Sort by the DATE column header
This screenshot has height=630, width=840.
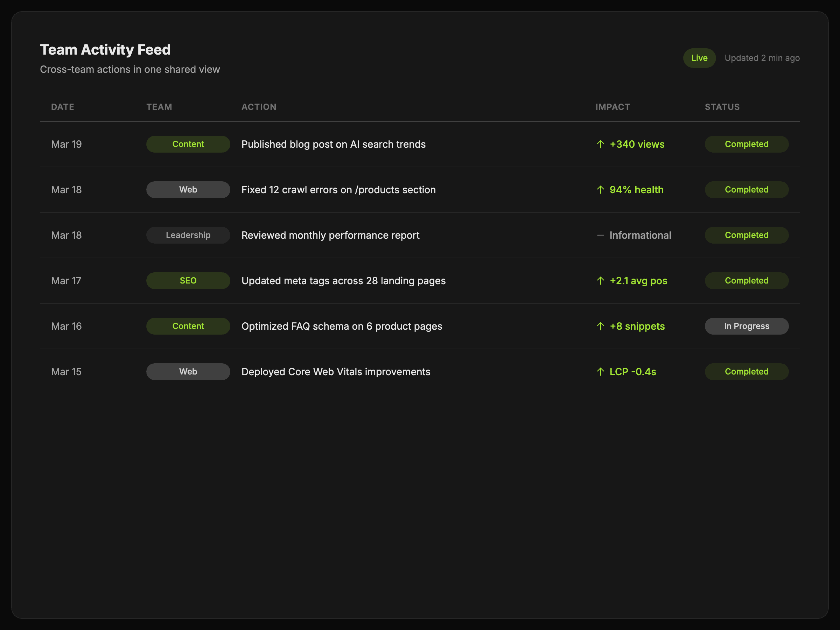pos(63,107)
